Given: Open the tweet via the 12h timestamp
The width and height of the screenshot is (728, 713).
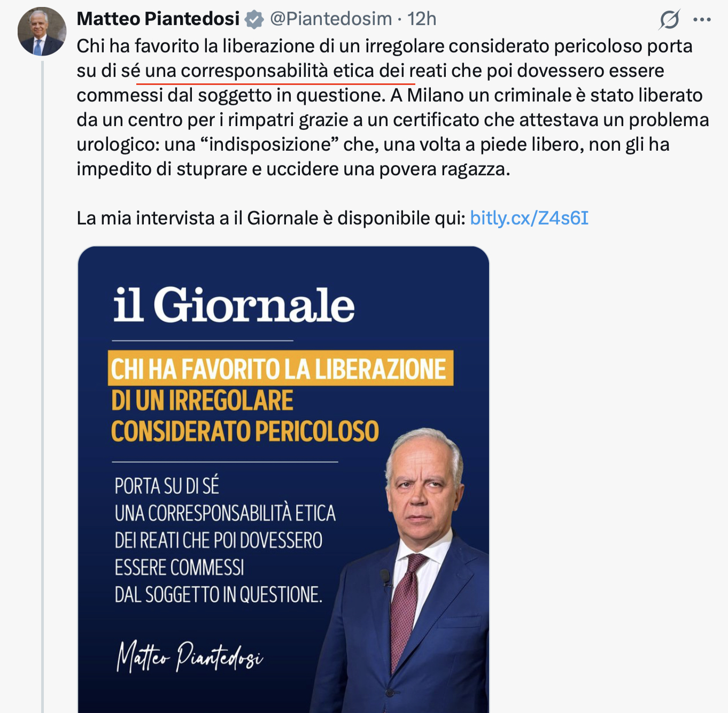Looking at the screenshot, I should 422,19.
